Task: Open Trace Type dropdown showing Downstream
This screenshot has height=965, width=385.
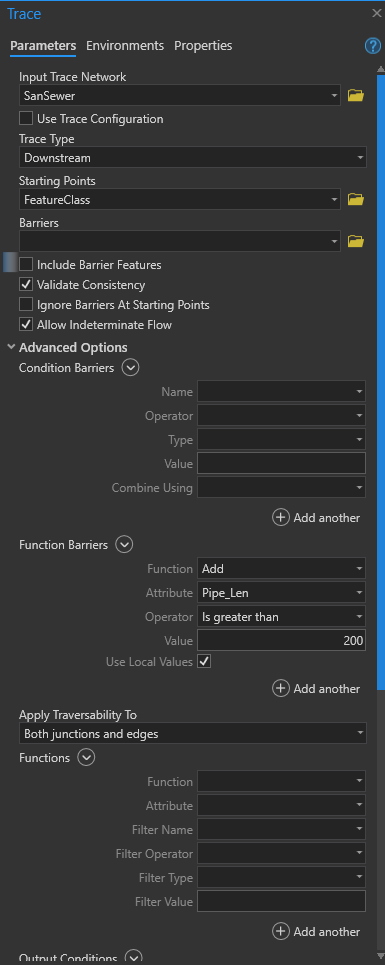Action: 192,158
